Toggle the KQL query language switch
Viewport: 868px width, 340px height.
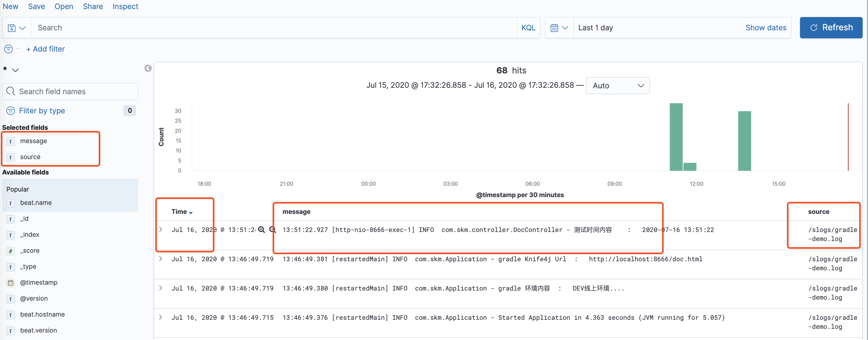(x=528, y=28)
